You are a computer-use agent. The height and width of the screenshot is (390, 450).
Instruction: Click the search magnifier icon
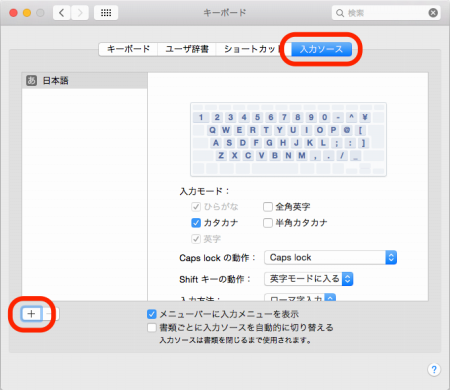(x=340, y=13)
